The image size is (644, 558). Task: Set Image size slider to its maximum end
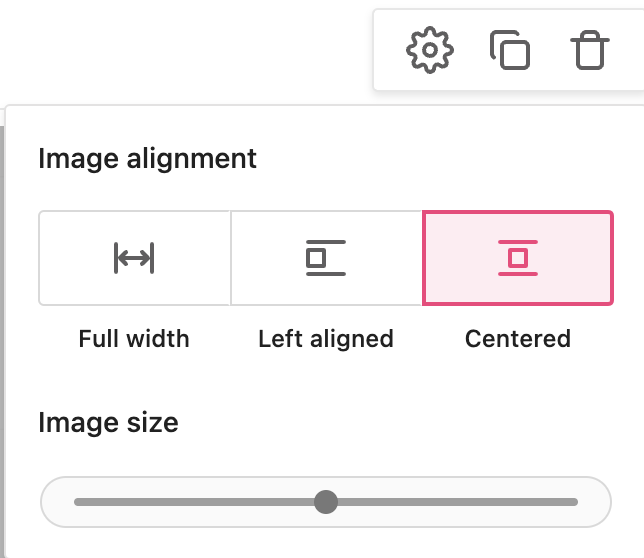[x=576, y=501]
